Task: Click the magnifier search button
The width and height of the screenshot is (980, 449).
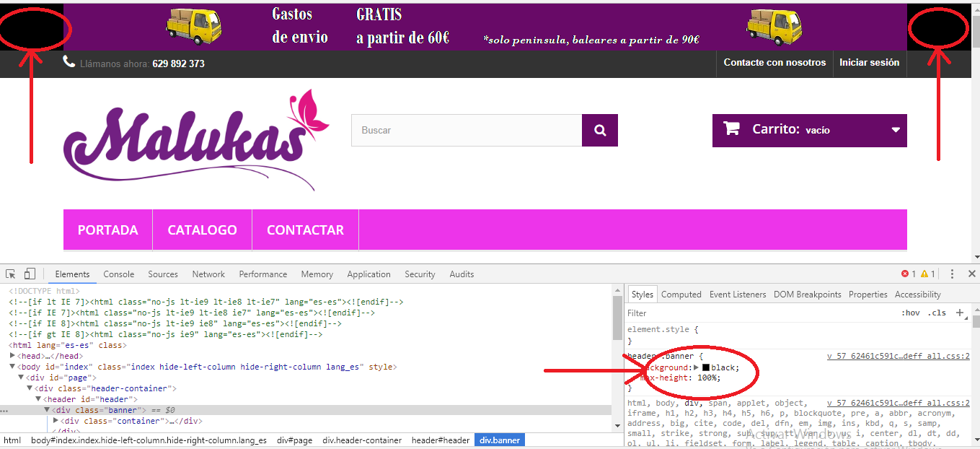Action: (x=600, y=131)
